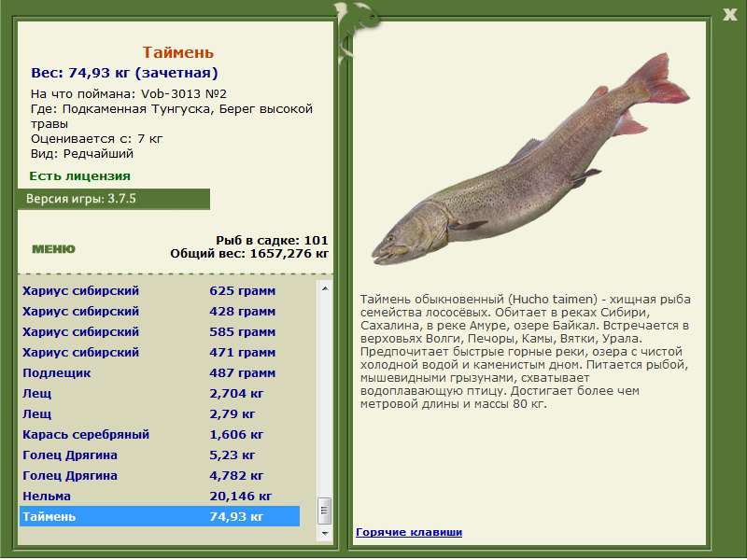Viewport: 747px width, 560px height.
Task: Select Хариус сибирский weighing 428 грамм
Action: tap(159, 311)
